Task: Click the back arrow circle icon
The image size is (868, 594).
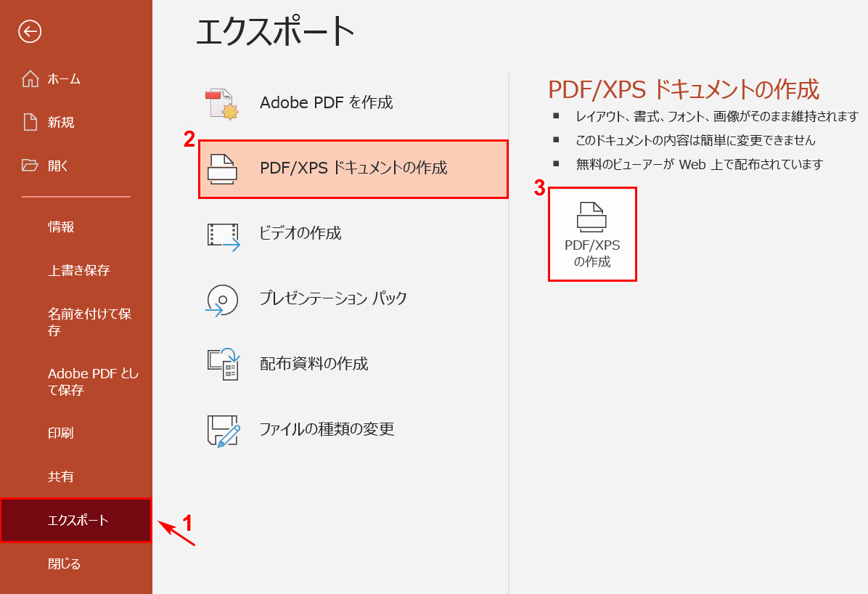Action: pyautogui.click(x=30, y=31)
